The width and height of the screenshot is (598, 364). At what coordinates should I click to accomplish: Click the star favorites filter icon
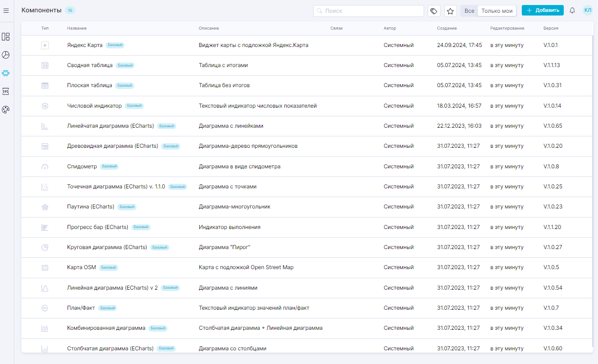click(x=451, y=11)
